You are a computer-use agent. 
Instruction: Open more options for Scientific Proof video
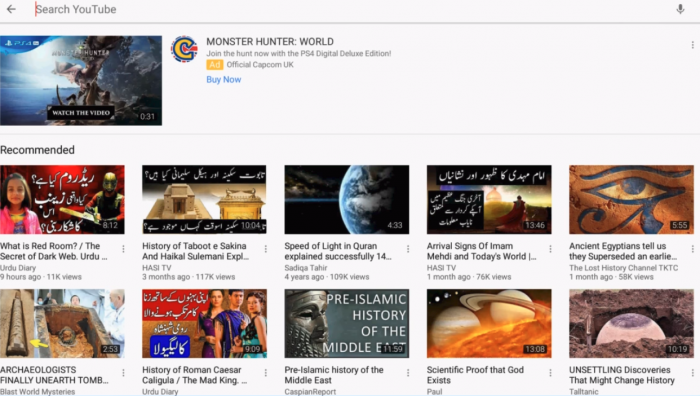coord(550,373)
